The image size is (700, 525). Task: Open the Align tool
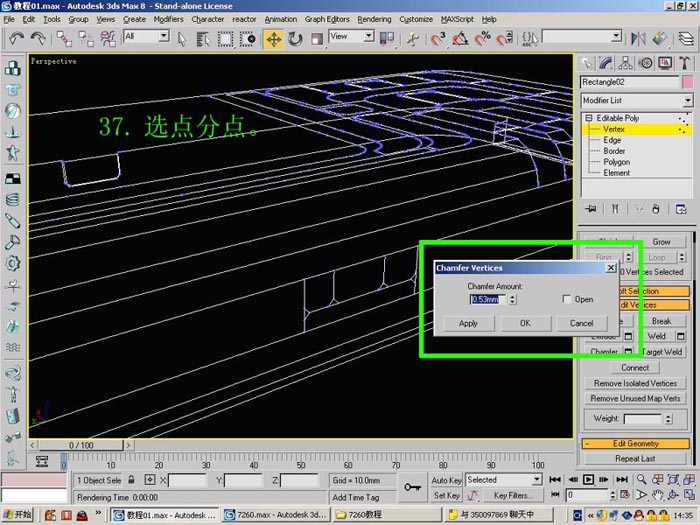(x=660, y=39)
